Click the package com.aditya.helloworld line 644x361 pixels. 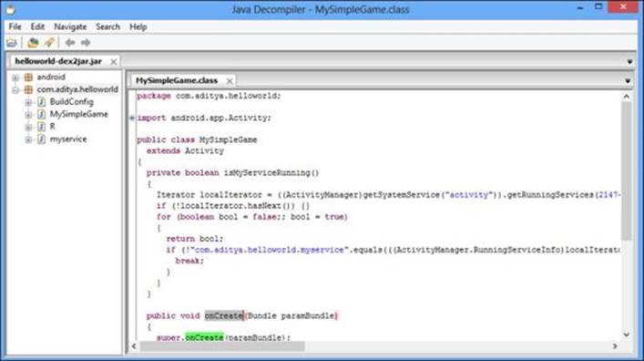click(209, 96)
